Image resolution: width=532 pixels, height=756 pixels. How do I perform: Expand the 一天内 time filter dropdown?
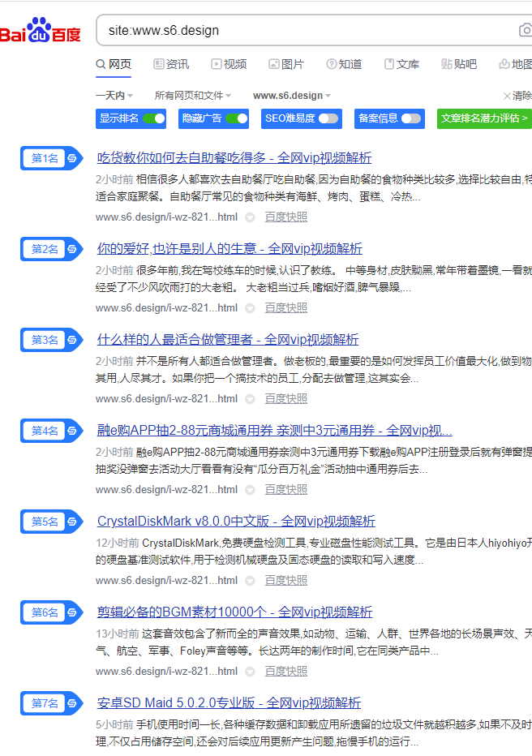[x=114, y=96]
